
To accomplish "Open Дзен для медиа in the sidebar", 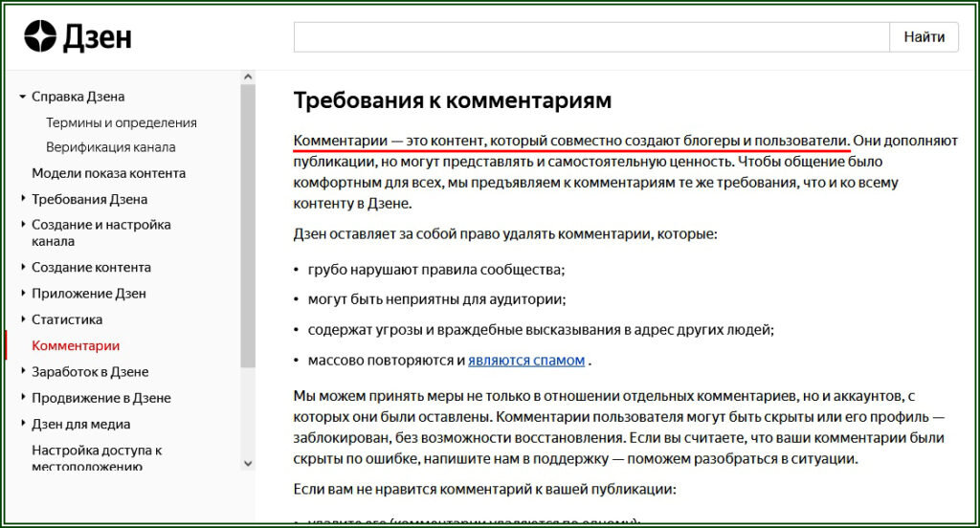I will coord(81,425).
